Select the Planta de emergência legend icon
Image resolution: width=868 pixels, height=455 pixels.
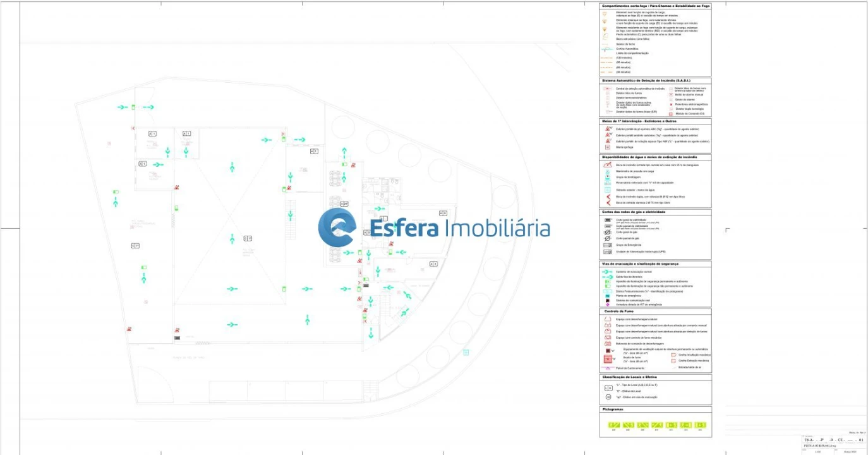pyautogui.click(x=607, y=296)
